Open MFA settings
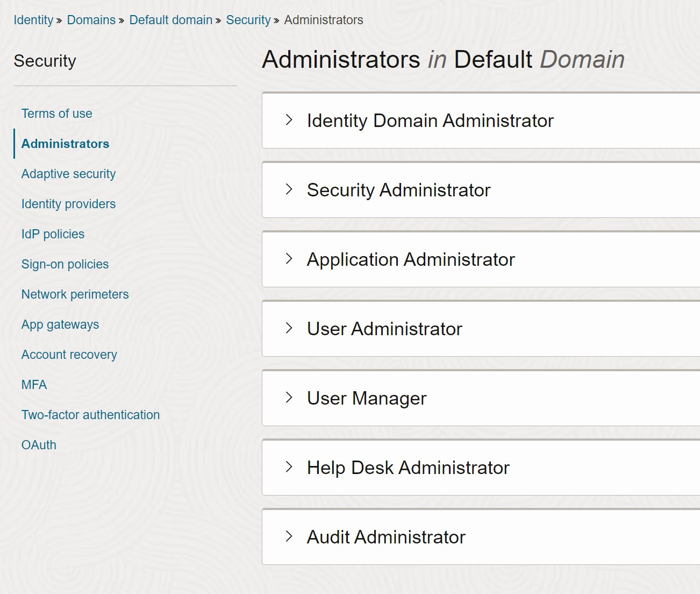Image resolution: width=700 pixels, height=594 pixels. point(34,385)
